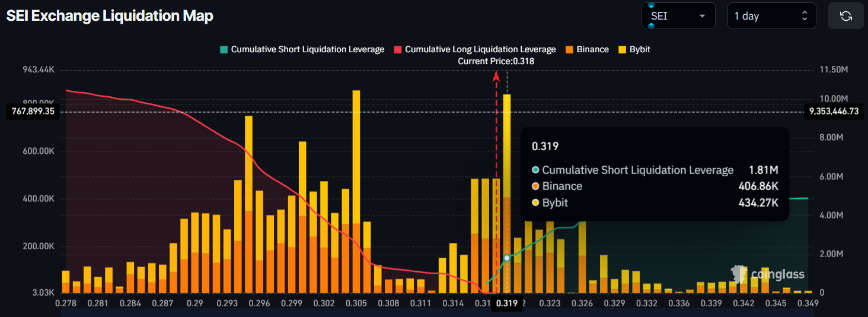Image resolution: width=868 pixels, height=317 pixels.
Task: Click the 9,353,446.73 right axis crosshair label
Action: click(834, 111)
